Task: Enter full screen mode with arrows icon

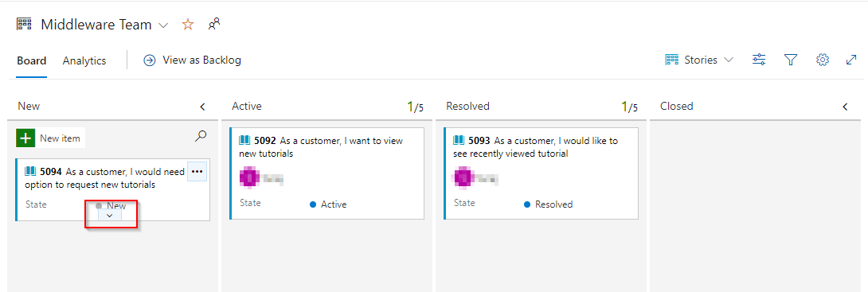Action: point(851,60)
